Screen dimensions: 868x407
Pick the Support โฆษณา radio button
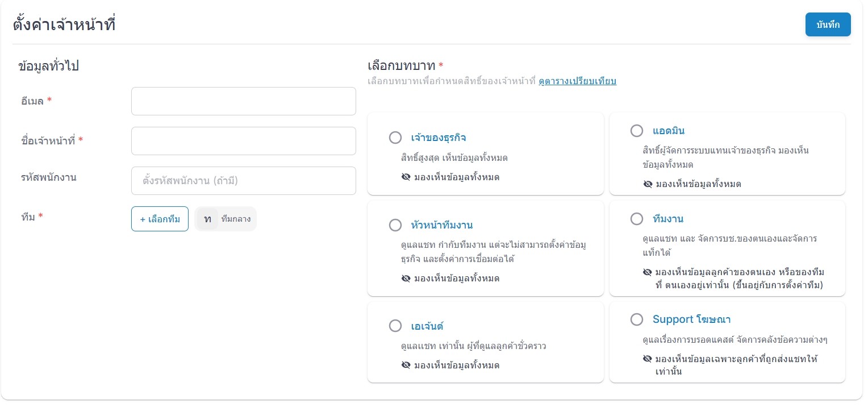pos(637,319)
